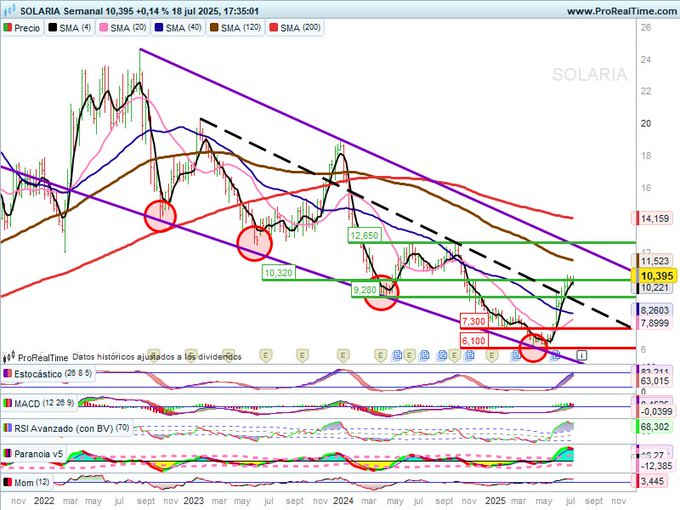Click the brown SMA (120) color swatch
The image size is (680, 510).
(214, 28)
